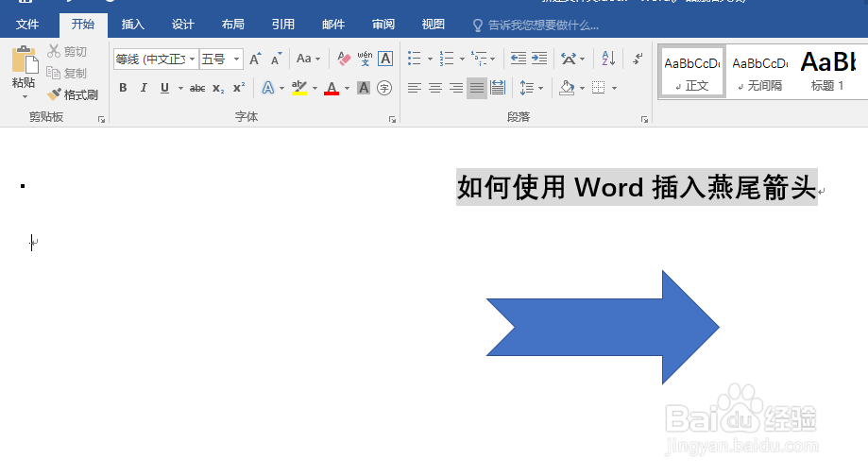Click the character border (A) icon
This screenshot has width=868, height=476.
[385, 59]
